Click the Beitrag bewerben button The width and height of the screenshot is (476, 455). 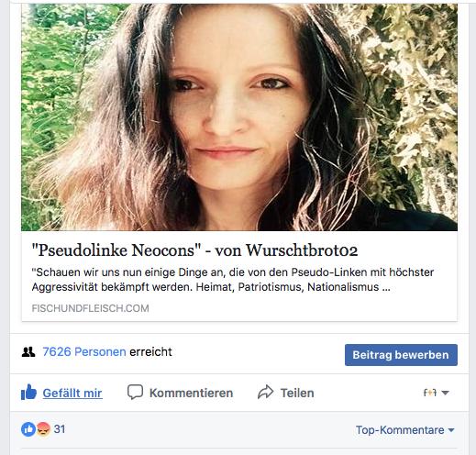pyautogui.click(x=401, y=355)
